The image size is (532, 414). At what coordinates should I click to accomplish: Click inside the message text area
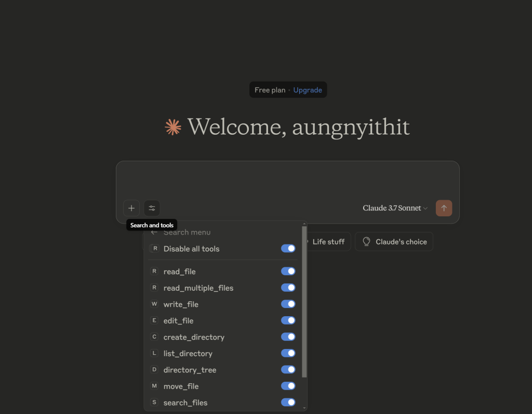point(288,180)
